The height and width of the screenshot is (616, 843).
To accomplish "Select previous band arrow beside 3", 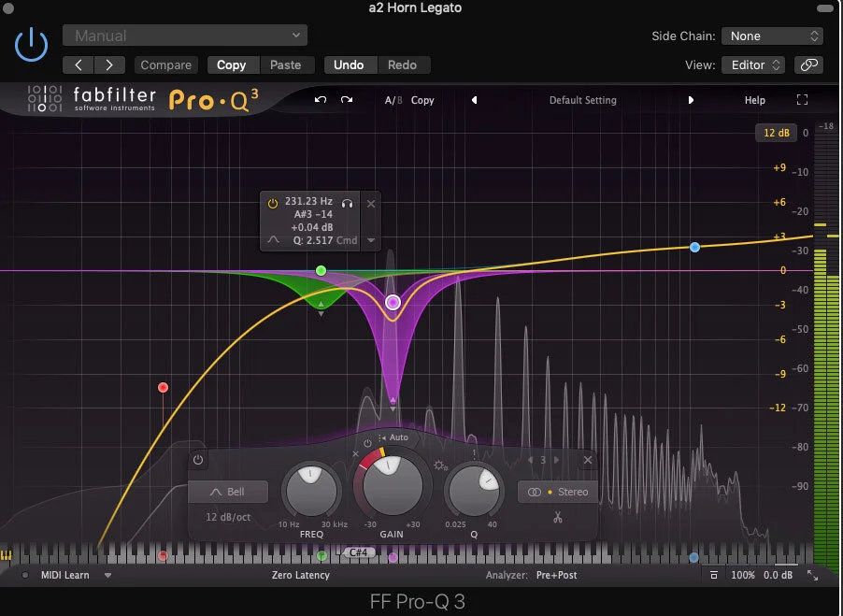I will (531, 460).
